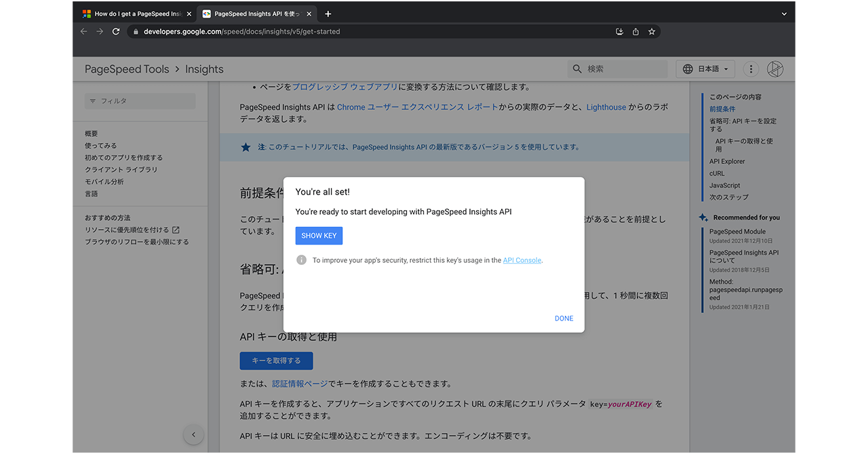The height and width of the screenshot is (454, 868).
Task: Collapse the left sidebar with the chevron button
Action: (x=193, y=435)
